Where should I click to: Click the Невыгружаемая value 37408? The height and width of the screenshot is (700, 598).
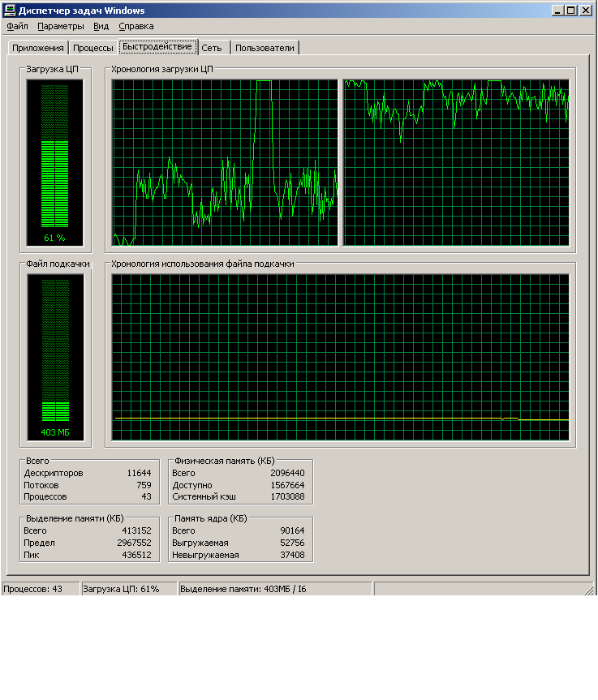pyautogui.click(x=293, y=555)
